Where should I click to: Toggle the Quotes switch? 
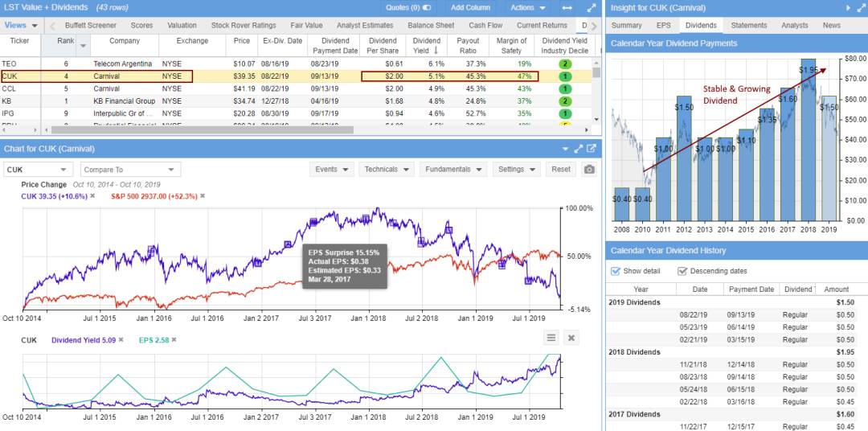pyautogui.click(x=426, y=8)
